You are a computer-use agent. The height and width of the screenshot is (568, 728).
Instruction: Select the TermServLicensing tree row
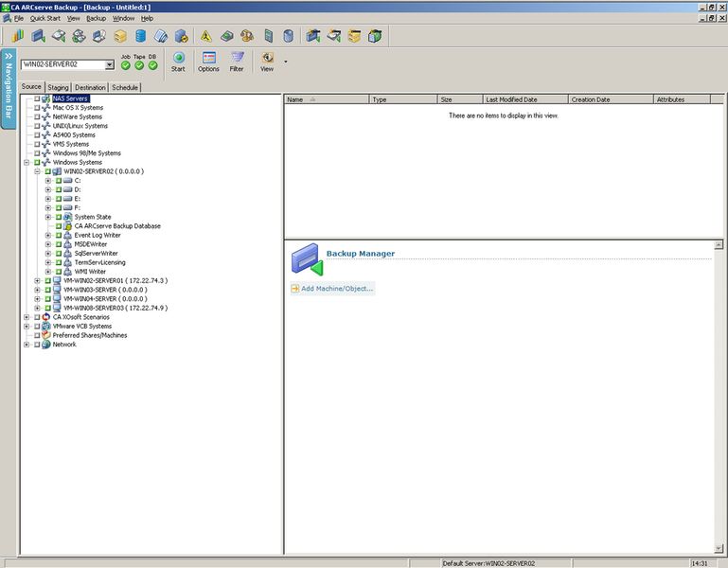(99, 262)
